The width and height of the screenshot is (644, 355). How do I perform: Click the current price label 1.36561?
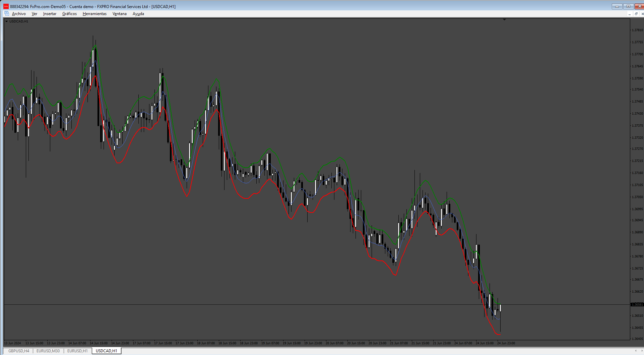[637, 305]
